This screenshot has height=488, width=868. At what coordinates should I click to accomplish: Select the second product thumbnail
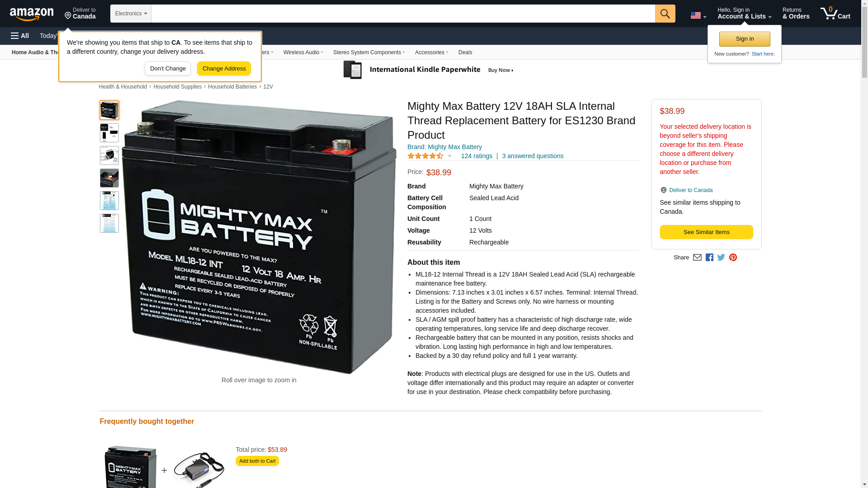(x=109, y=133)
